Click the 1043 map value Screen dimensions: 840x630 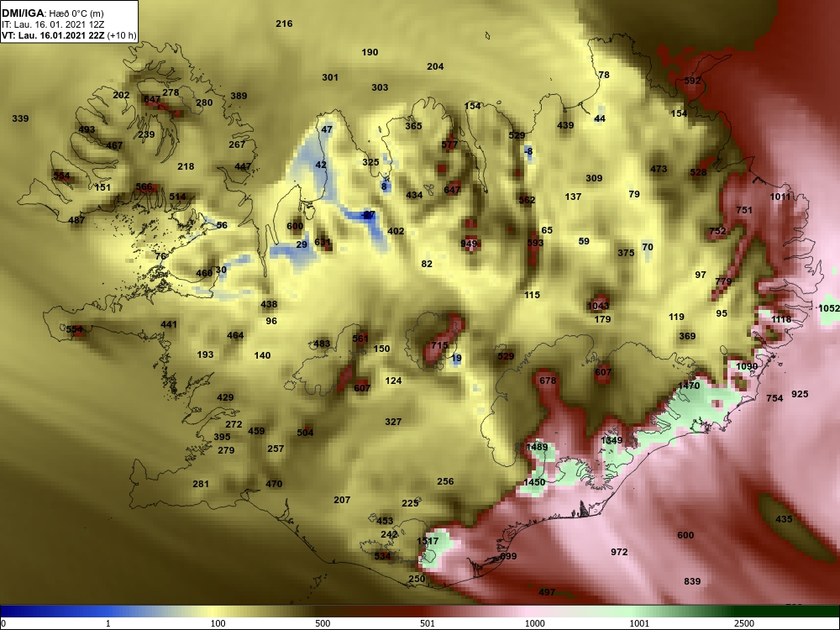[598, 306]
